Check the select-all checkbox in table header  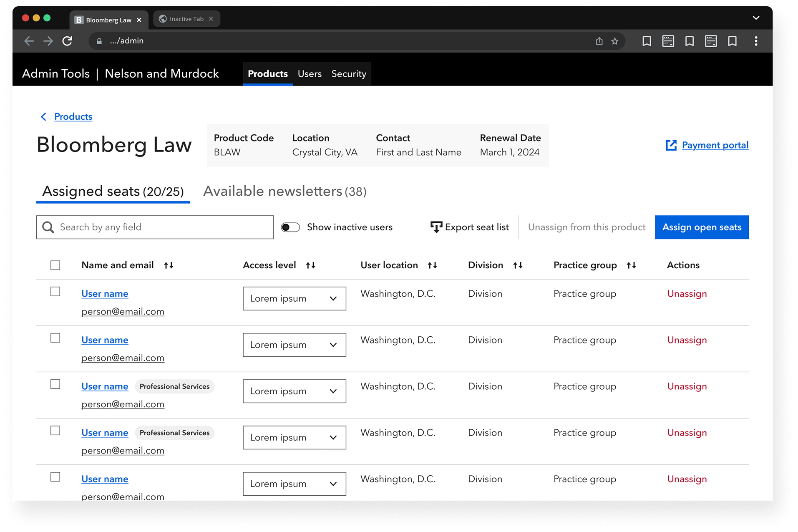click(55, 265)
